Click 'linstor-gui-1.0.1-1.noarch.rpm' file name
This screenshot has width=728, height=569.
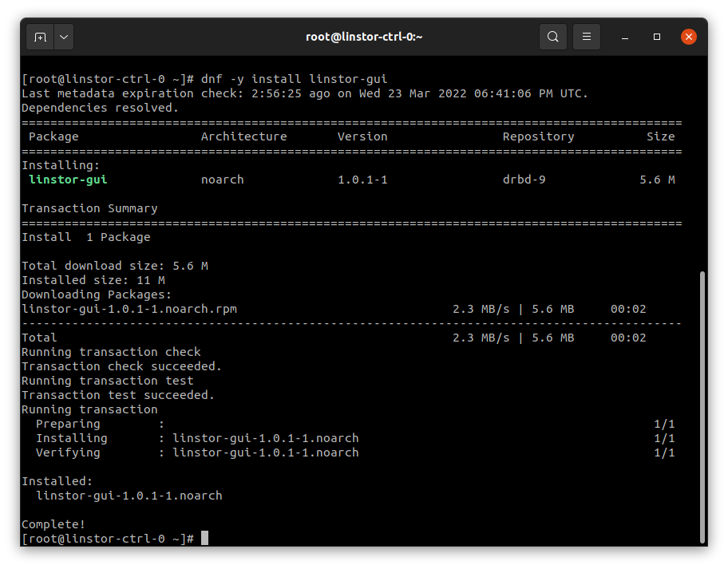pyautogui.click(x=129, y=309)
